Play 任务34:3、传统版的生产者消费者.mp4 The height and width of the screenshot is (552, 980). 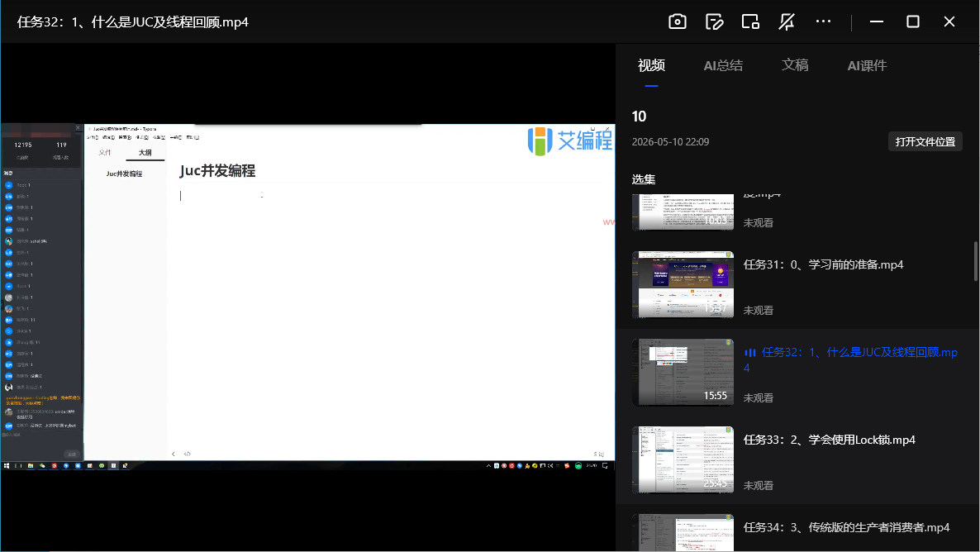tap(846, 527)
